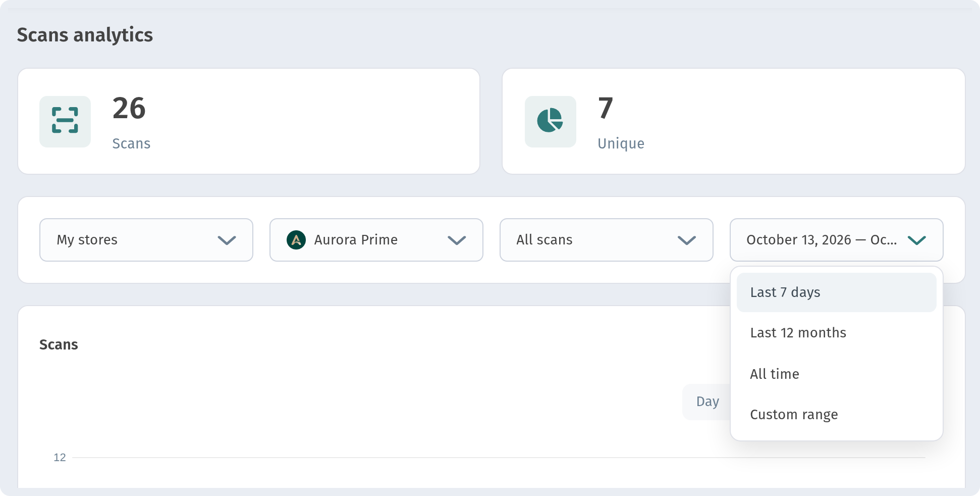Viewport: 980px width, 496px height.
Task: Click the 7 unique count
Action: pos(606,108)
